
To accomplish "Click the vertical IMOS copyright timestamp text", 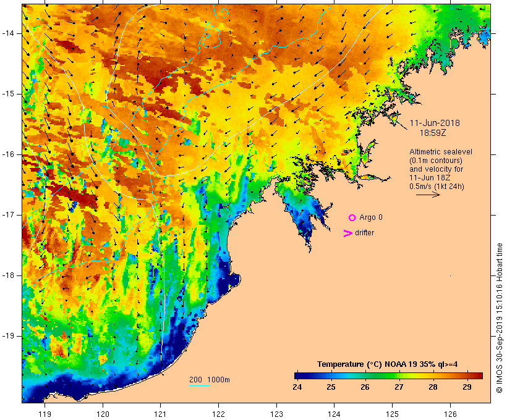I will coord(500,318).
